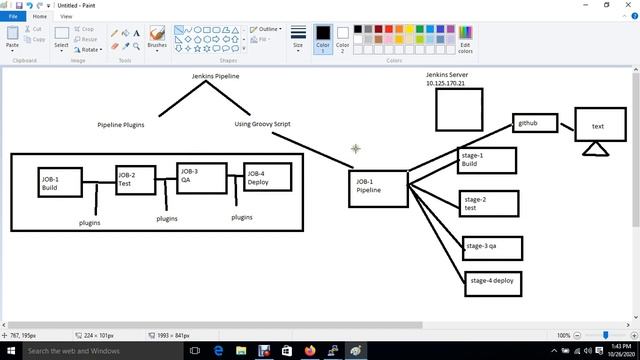Click the Undo arrow in title bar
This screenshot has height=360, width=640.
click(x=29, y=6)
